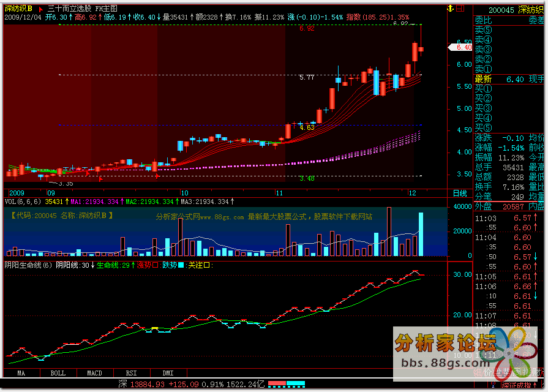Click the red calendar icon beside anchor

point(460,9)
